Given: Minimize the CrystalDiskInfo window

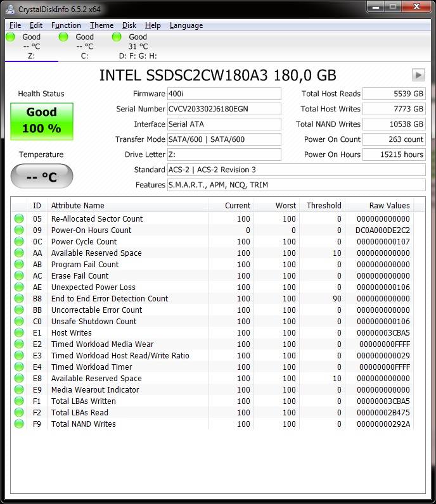Looking at the screenshot, I should 376,7.
